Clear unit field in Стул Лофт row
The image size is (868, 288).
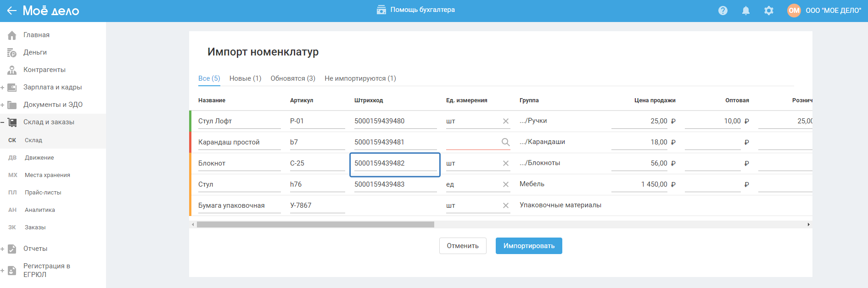click(505, 121)
